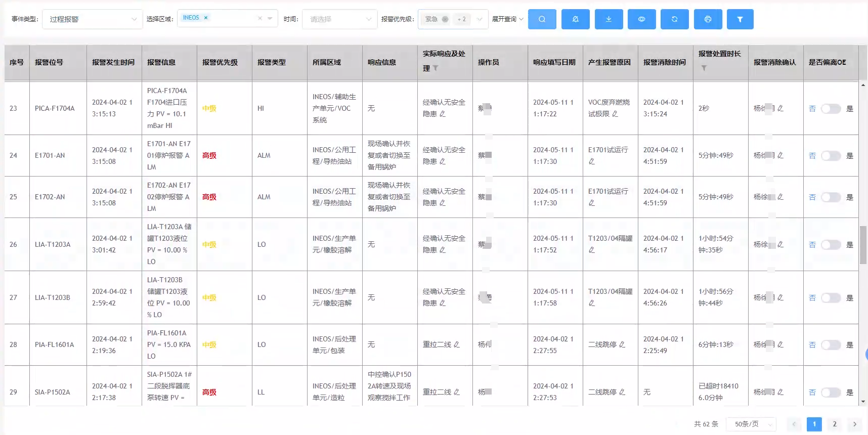The width and height of the screenshot is (868, 435).
Task: Filter the 实际响应及处理 column
Action: click(436, 68)
